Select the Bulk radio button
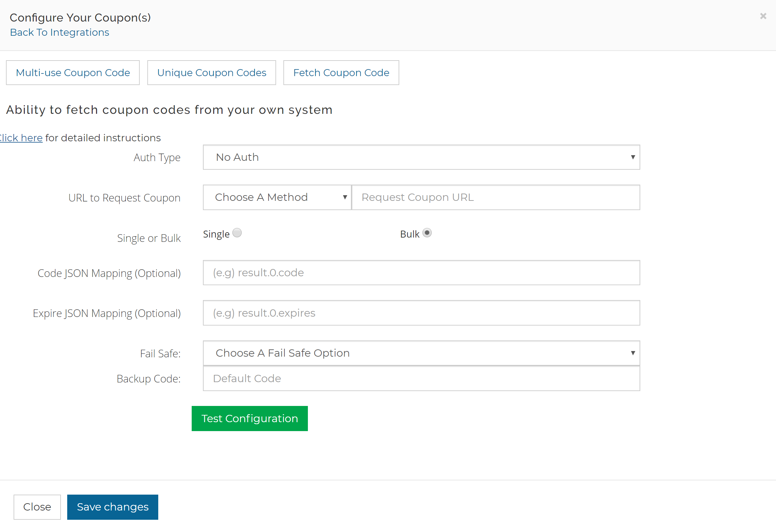776x532 pixels. pyautogui.click(x=427, y=233)
